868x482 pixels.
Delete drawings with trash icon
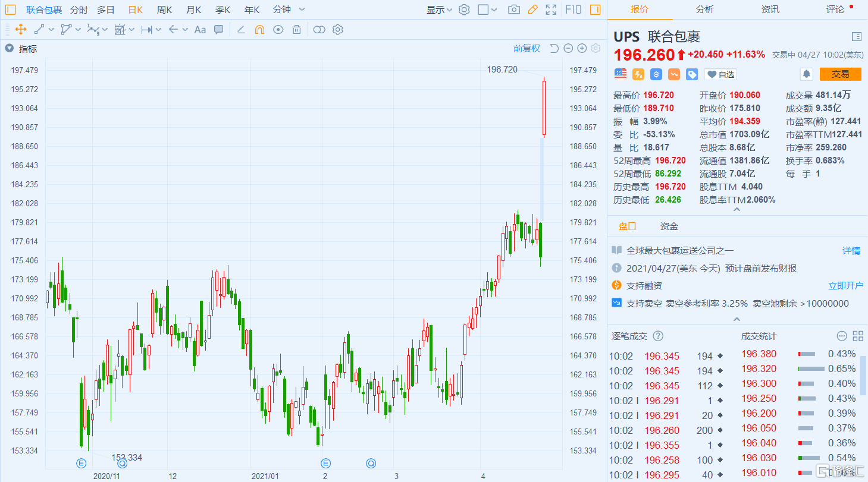(x=296, y=29)
